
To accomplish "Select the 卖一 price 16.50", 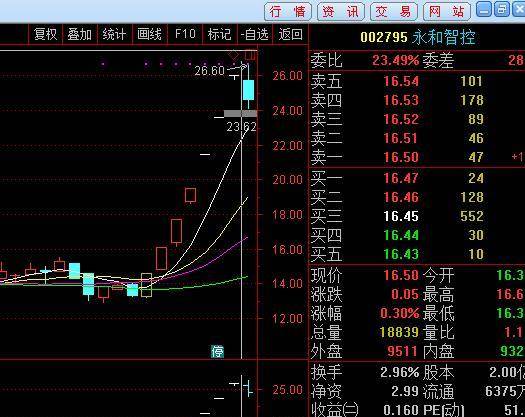I will [401, 157].
